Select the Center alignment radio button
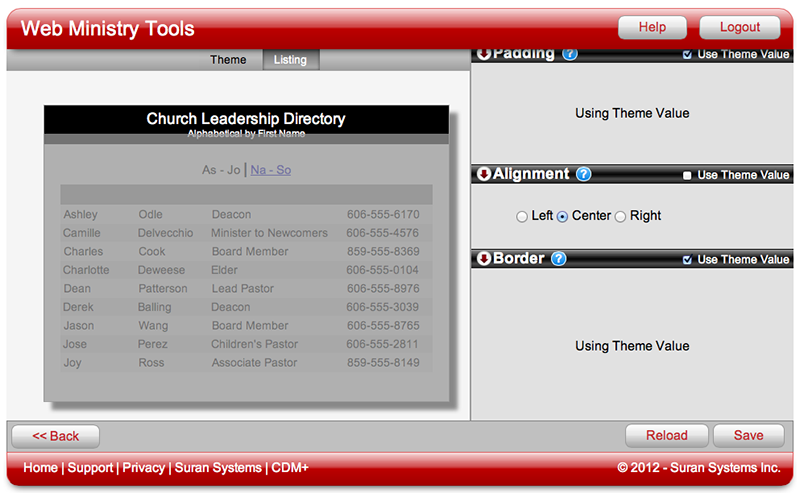 click(x=562, y=217)
